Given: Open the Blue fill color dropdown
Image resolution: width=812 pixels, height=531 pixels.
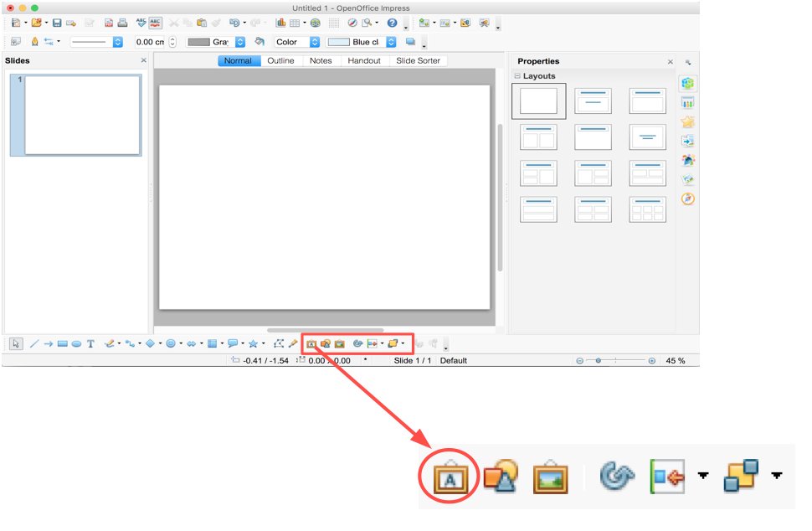Looking at the screenshot, I should [x=390, y=42].
